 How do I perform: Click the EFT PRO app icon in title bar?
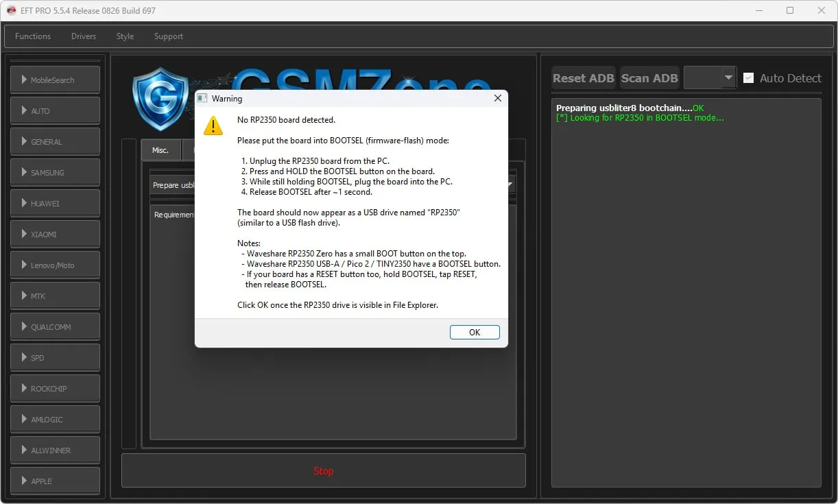[x=11, y=10]
